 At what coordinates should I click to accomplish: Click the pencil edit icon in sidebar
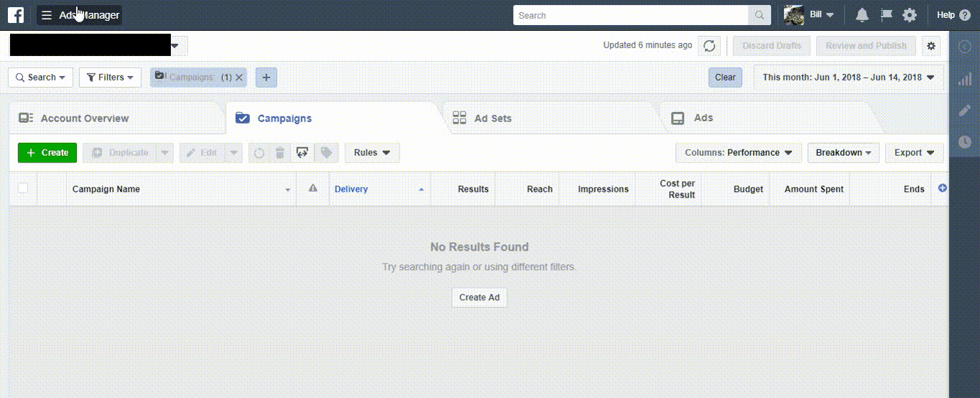[x=964, y=111]
